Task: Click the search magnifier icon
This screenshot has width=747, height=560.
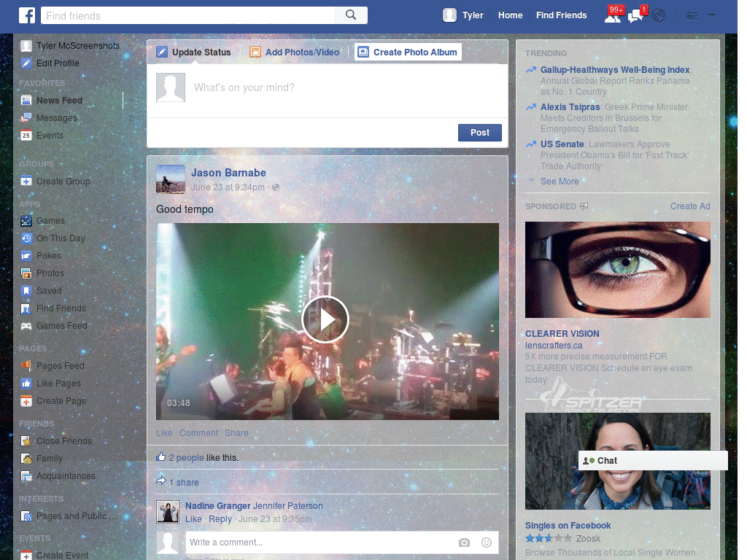Action: [350, 15]
